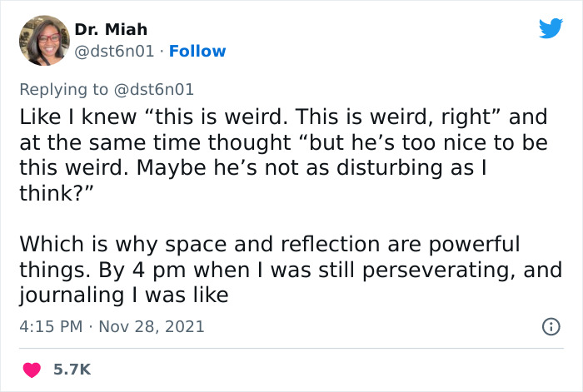
Task: Click the Nov 28, 2021 date
Action: (x=151, y=326)
